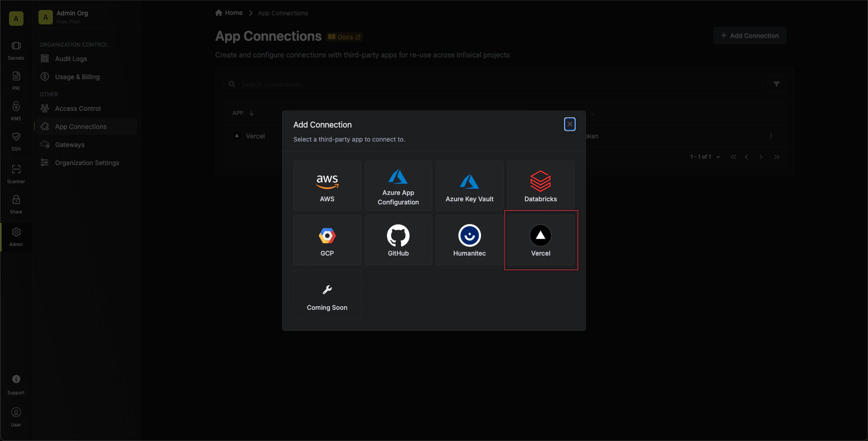Choose the GCP connection option
Image resolution: width=868 pixels, height=441 pixels.
coord(327,240)
